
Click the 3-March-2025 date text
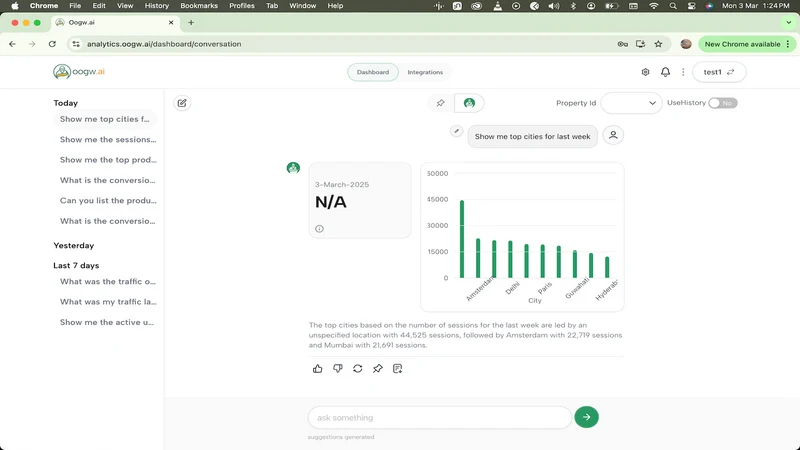[x=341, y=185]
